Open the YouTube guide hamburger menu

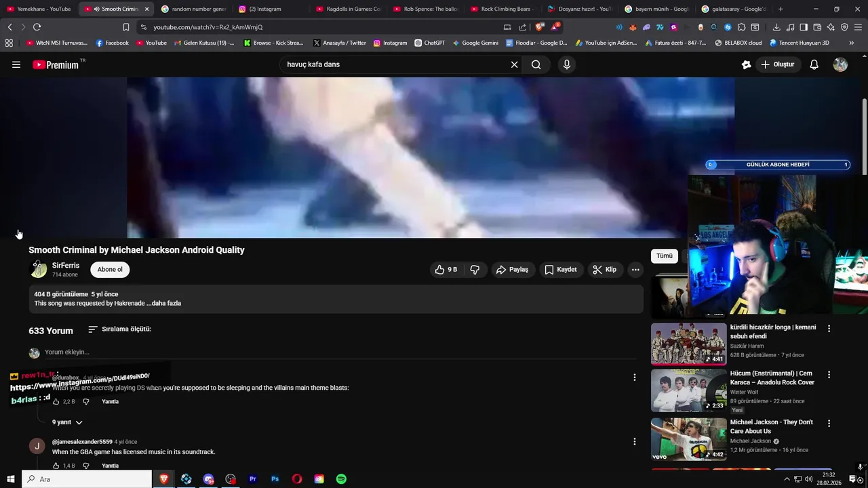(16, 64)
